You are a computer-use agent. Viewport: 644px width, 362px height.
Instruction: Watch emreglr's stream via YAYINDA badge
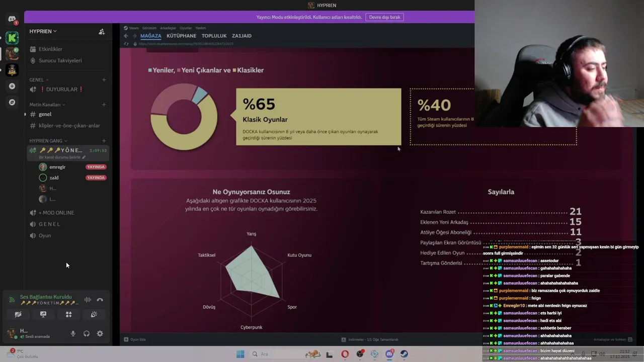96,167
